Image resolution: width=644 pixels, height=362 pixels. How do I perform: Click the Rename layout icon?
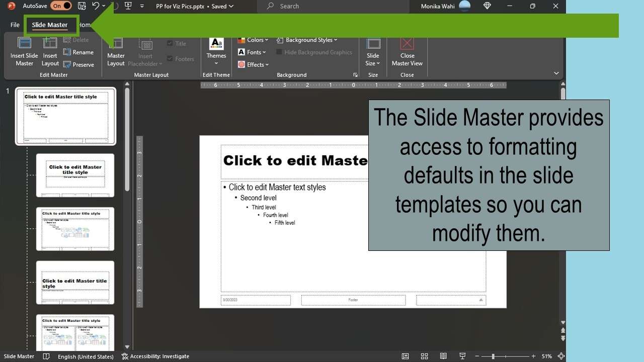[x=78, y=52]
